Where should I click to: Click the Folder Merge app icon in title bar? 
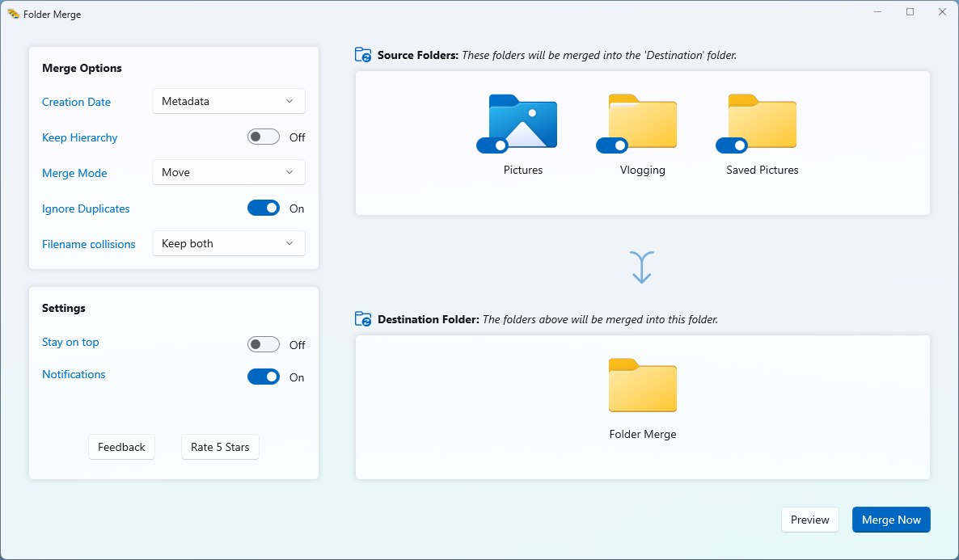point(14,13)
